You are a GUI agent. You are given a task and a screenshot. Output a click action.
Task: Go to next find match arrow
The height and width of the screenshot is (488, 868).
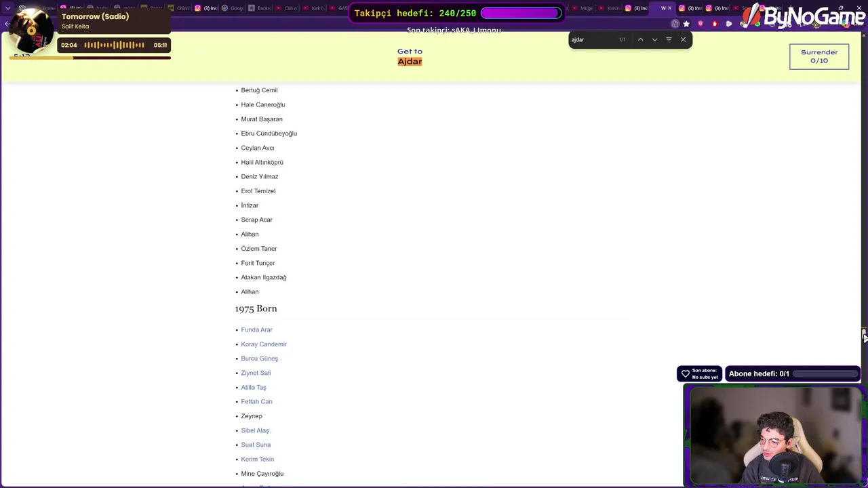654,39
